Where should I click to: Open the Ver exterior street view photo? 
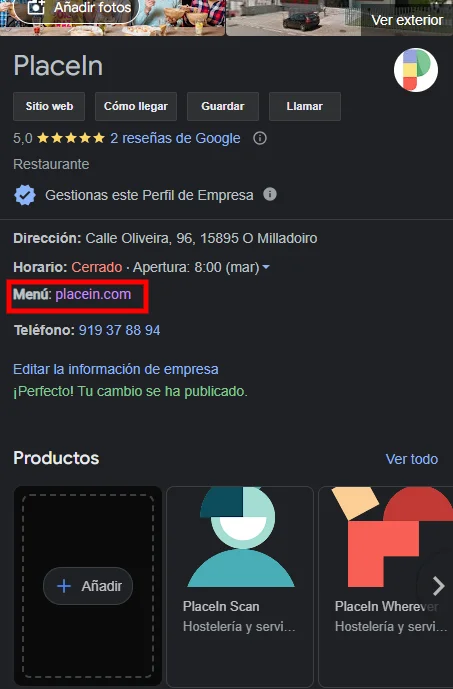[339, 18]
